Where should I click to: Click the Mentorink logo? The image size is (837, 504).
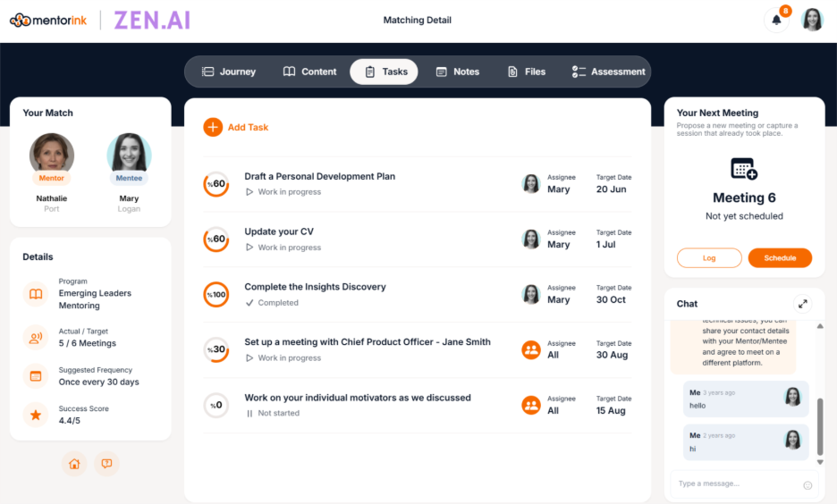[x=48, y=21]
